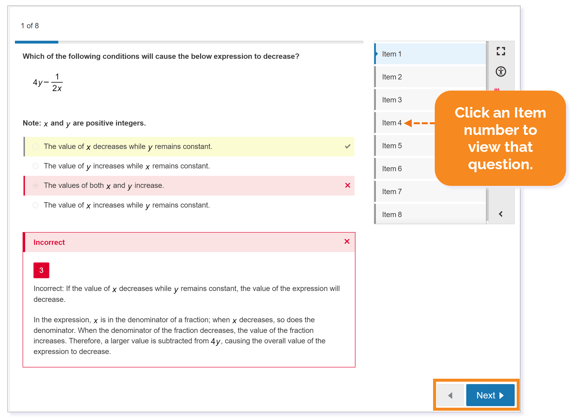The width and height of the screenshot is (577, 420).
Task: Collapse the item list with the chevron
Action: [500, 214]
